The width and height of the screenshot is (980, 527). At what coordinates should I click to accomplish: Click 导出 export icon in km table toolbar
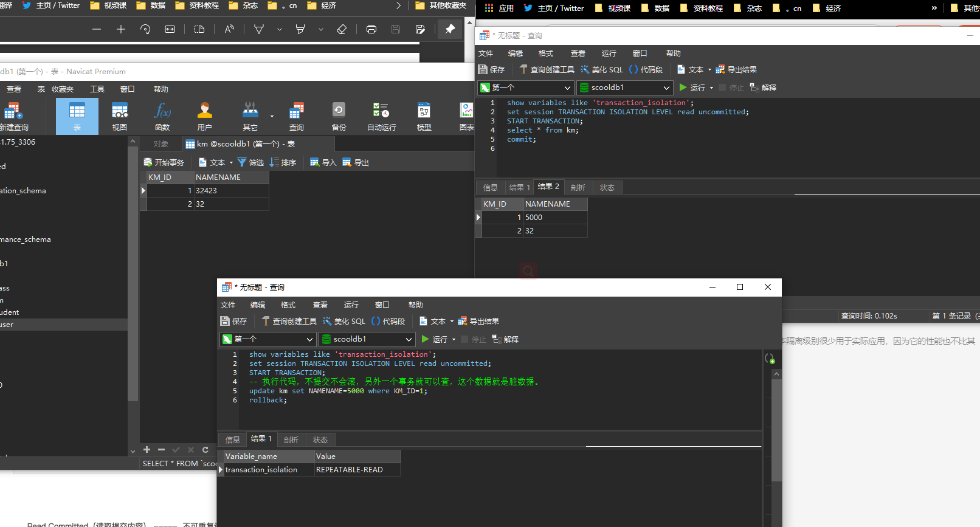coord(356,162)
